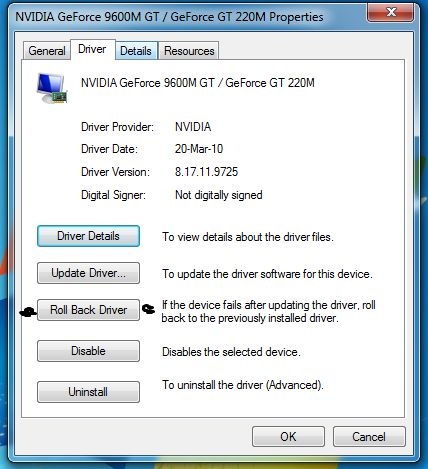This screenshot has width=428, height=469.
Task: Close the properties window with the red X
Action: pyautogui.click(x=391, y=12)
